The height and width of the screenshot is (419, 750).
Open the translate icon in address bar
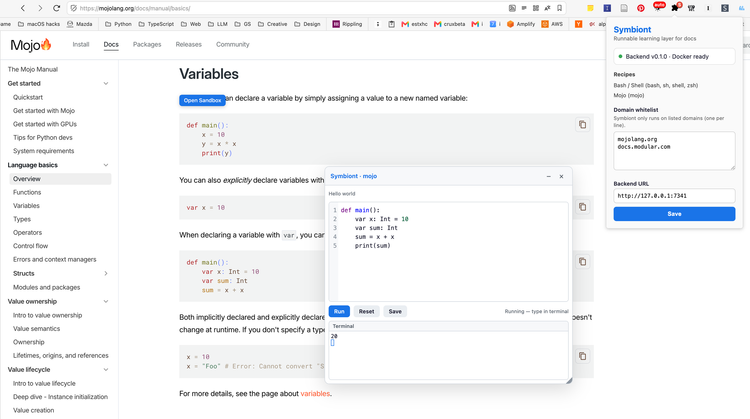(547, 8)
